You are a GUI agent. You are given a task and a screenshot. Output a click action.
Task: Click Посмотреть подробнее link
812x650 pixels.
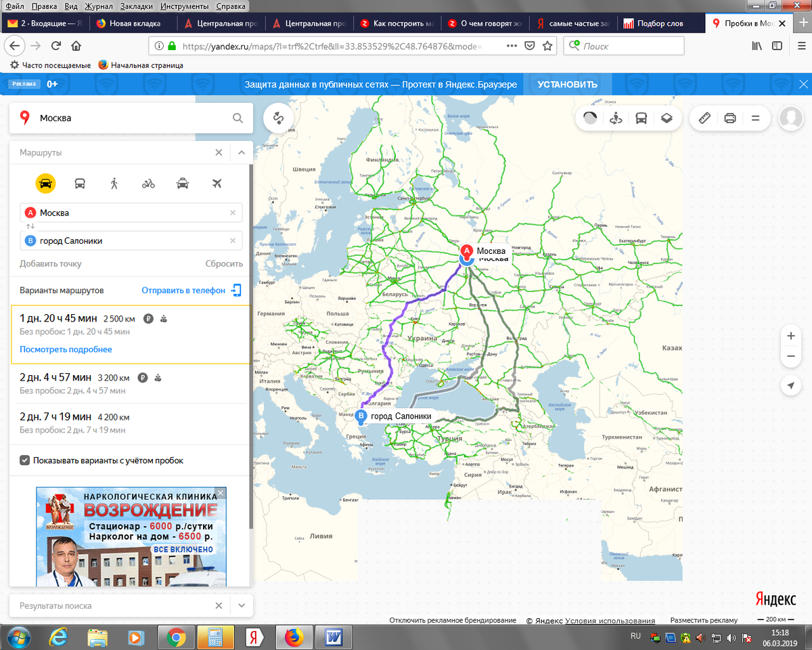point(66,349)
